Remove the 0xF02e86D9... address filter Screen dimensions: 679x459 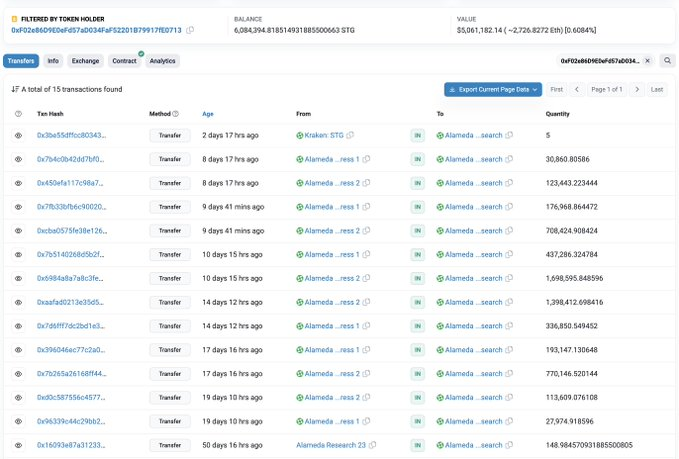pos(647,61)
